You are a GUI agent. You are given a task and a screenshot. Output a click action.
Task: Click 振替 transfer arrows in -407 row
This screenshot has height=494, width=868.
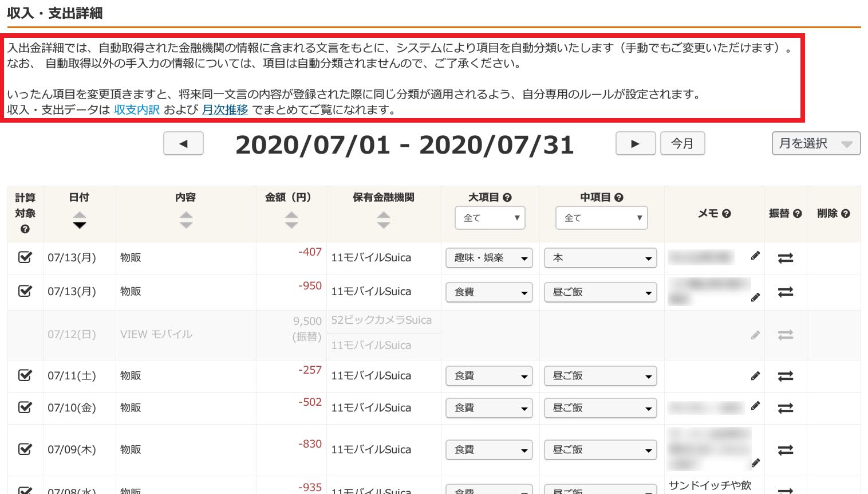click(786, 258)
